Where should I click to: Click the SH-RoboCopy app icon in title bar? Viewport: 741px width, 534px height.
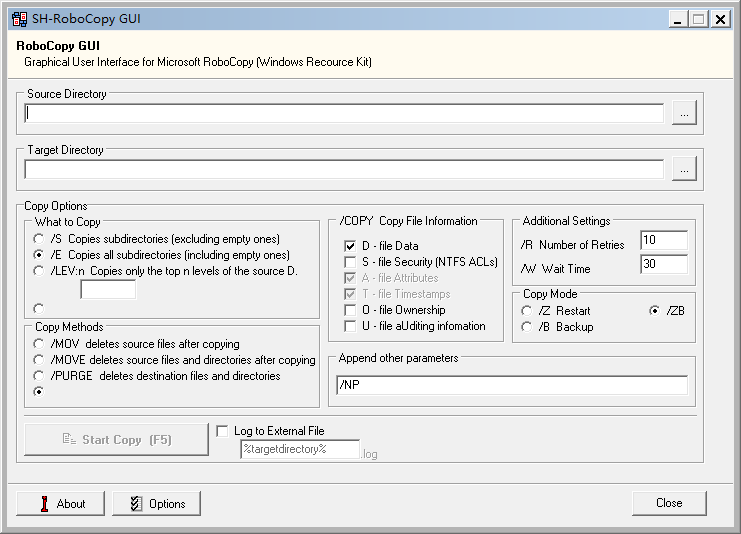click(18, 19)
